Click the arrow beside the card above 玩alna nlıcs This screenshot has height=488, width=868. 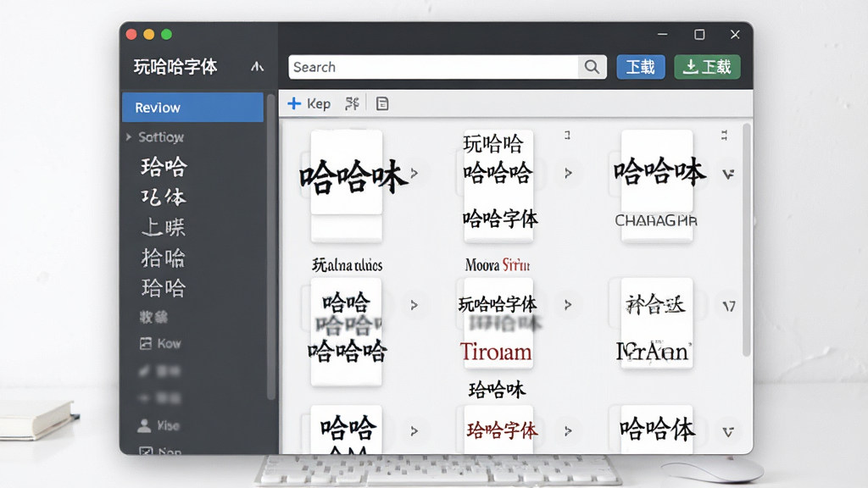(x=414, y=173)
